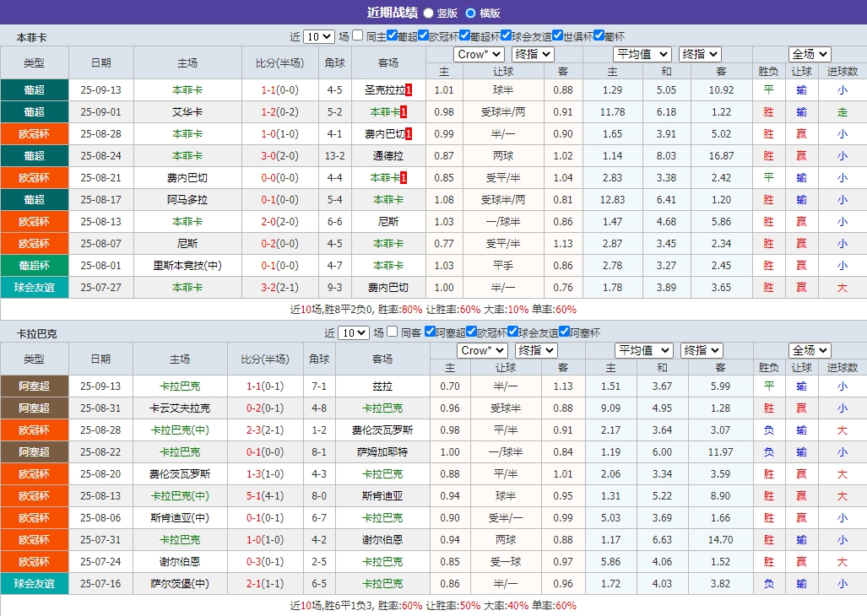Uncheck the 世俱杯 competition filter
Image resolution: width=867 pixels, height=616 pixels.
[558, 35]
